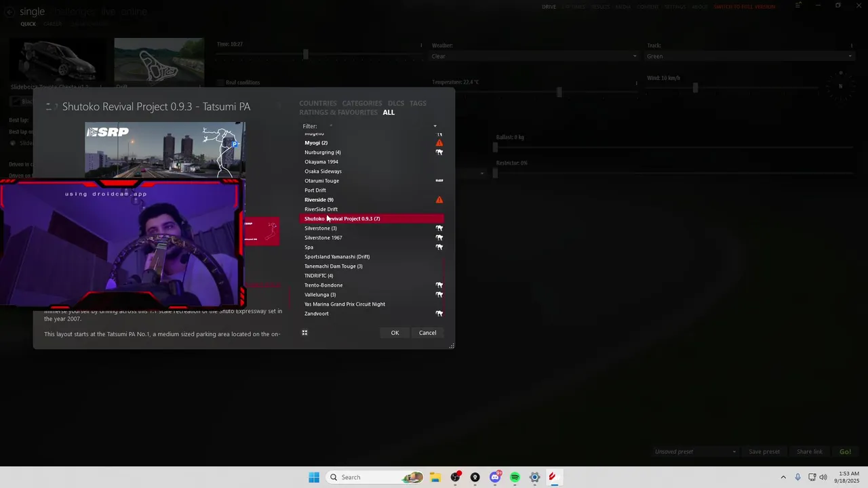
Task: Open the Track surface dropdown showing Green
Action: point(750,56)
